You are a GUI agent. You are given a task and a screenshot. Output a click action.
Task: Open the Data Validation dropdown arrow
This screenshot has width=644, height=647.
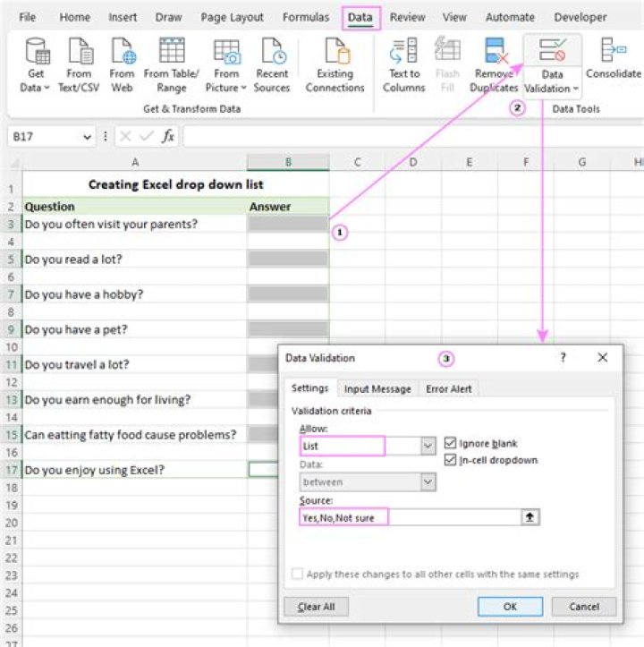(x=575, y=89)
